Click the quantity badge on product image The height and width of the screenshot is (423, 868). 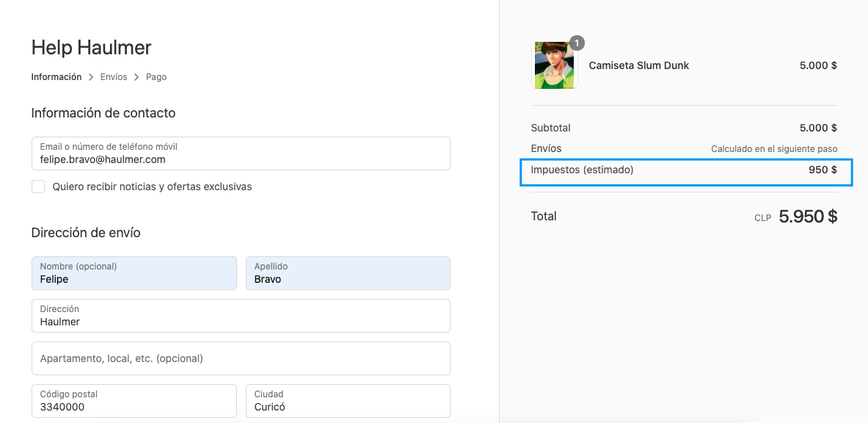click(577, 43)
